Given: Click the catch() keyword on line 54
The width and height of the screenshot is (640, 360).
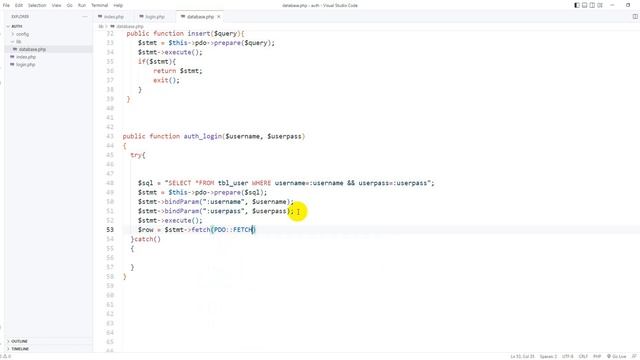Looking at the screenshot, I should [147, 239].
